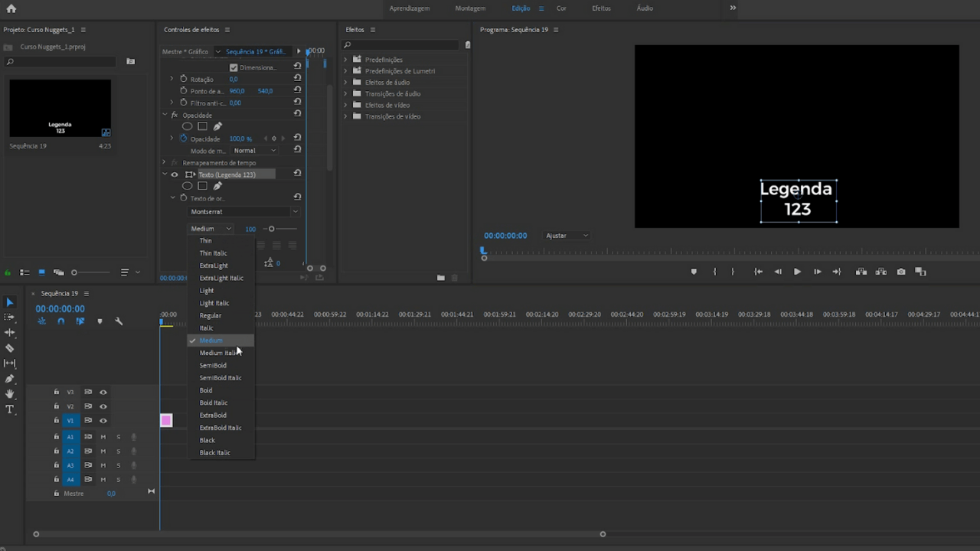
Task: Hide video track V3 output
Action: point(103,392)
